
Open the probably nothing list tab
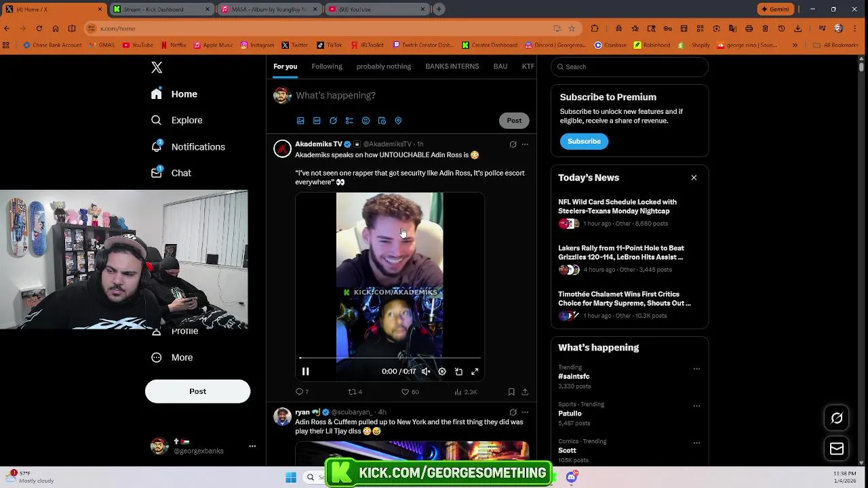[384, 66]
